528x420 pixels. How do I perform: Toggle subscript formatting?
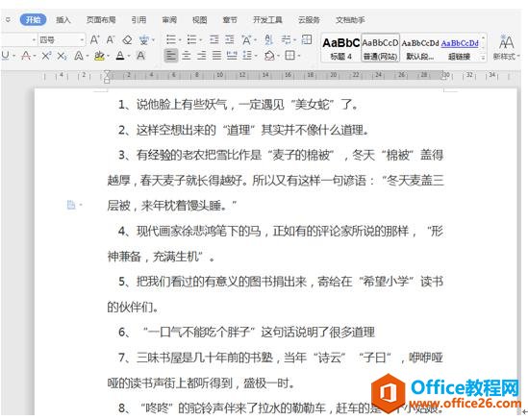pyautogui.click(x=62, y=56)
